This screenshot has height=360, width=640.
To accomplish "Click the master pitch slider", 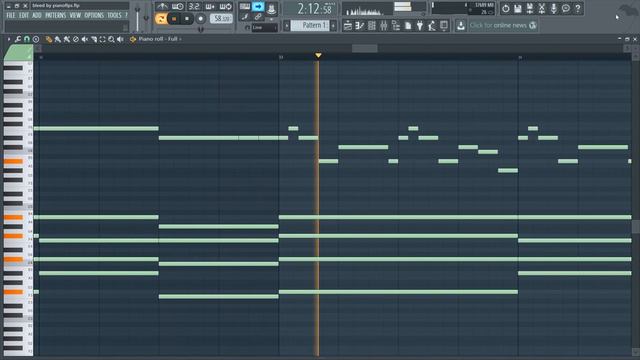I will click(146, 17).
